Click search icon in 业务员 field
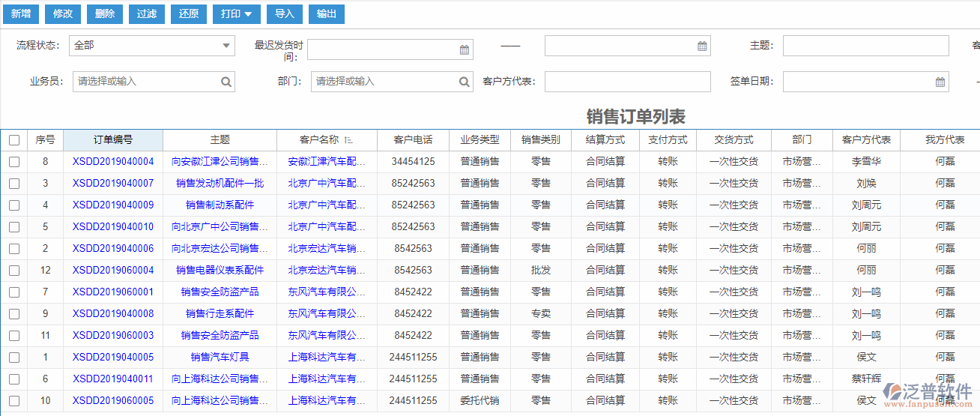The width and height of the screenshot is (980, 416). [x=226, y=82]
